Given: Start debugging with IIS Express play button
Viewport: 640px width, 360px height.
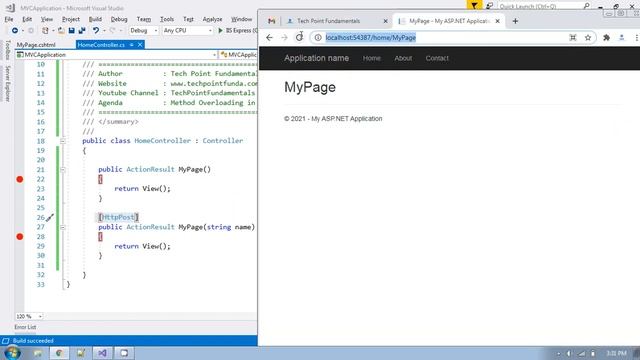Looking at the screenshot, I should coord(220,31).
